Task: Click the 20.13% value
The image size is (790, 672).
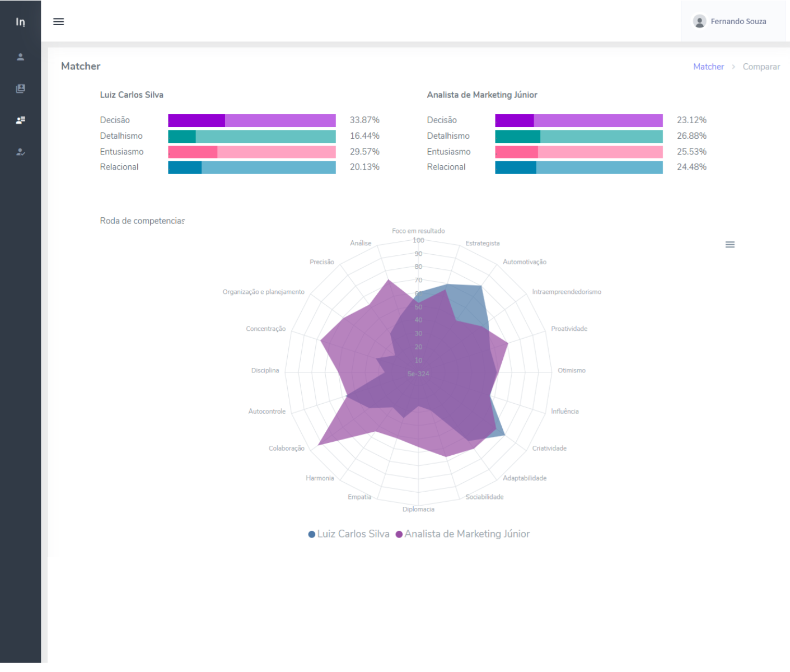Action: [364, 167]
